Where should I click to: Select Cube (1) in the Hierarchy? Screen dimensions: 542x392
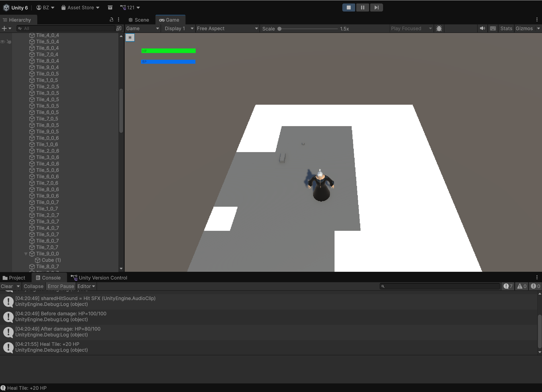click(51, 260)
